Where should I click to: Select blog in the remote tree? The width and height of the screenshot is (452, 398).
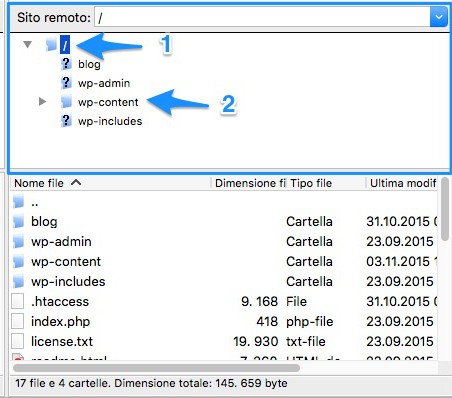tap(89, 64)
